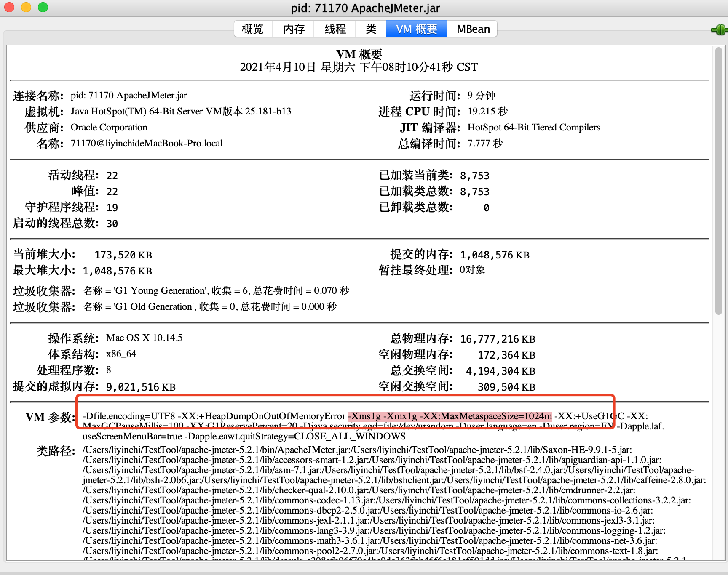Click the Mac OS X 10.14.5 value
The image size is (728, 575).
(x=144, y=338)
